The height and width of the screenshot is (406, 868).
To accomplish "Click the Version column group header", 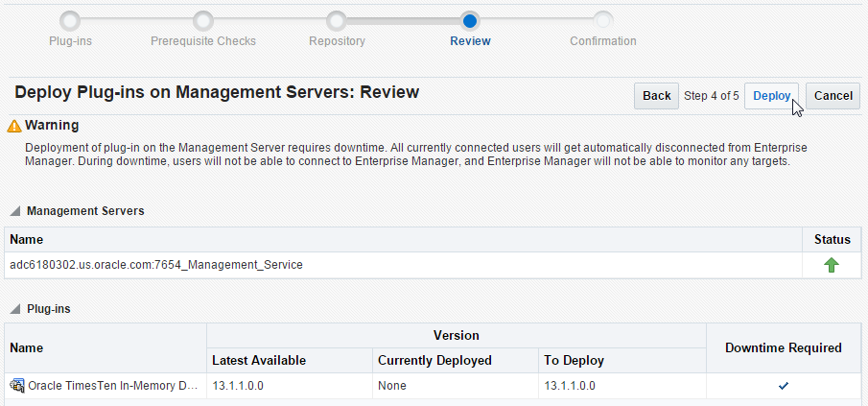I will pos(457,335).
